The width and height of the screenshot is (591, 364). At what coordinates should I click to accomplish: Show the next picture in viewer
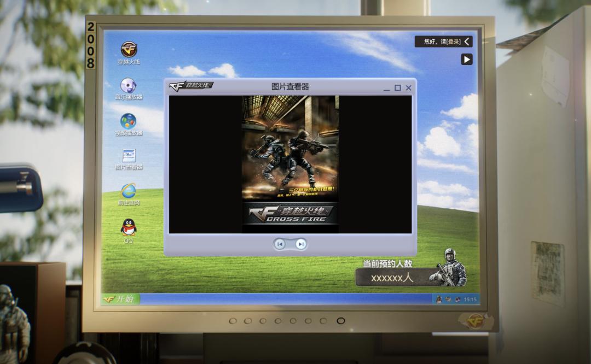(301, 244)
